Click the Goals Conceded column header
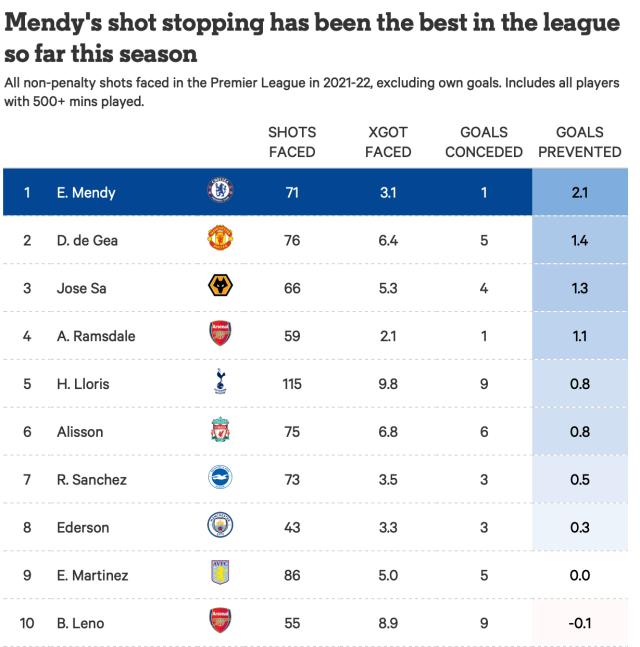The image size is (640, 647). 484,142
